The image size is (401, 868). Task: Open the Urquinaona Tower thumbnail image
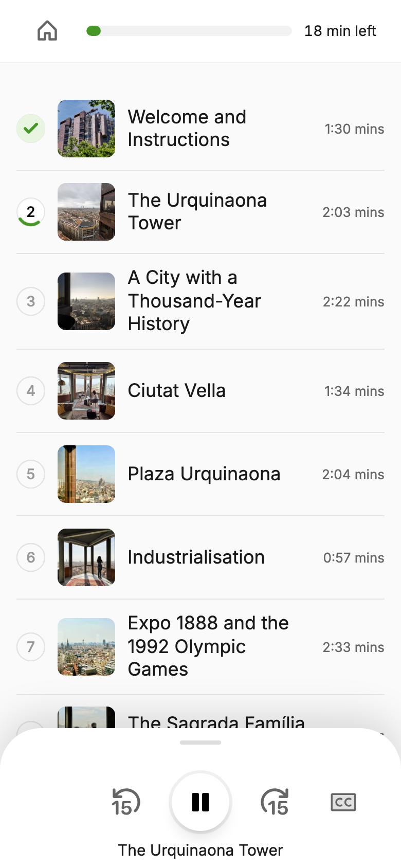[86, 212]
